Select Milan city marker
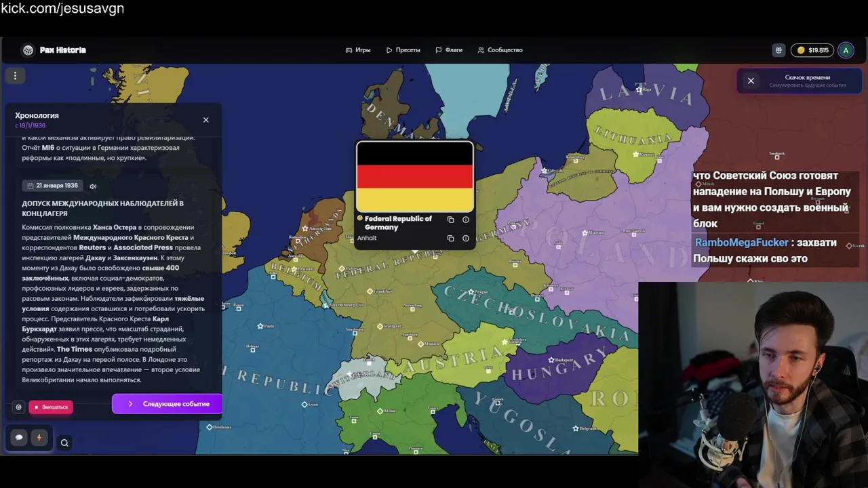The width and height of the screenshot is (868, 488). coord(381,411)
